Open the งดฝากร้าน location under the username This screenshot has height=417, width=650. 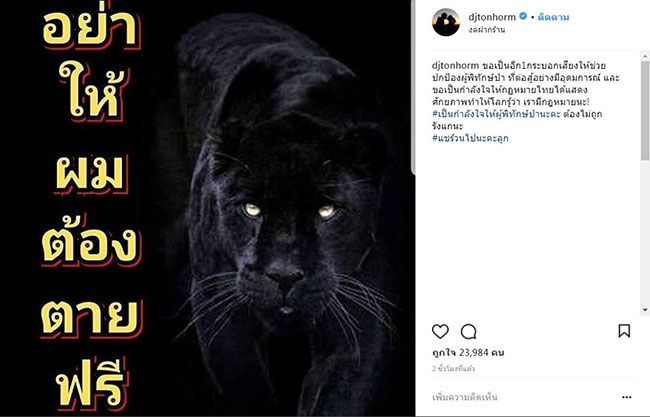[x=487, y=30]
